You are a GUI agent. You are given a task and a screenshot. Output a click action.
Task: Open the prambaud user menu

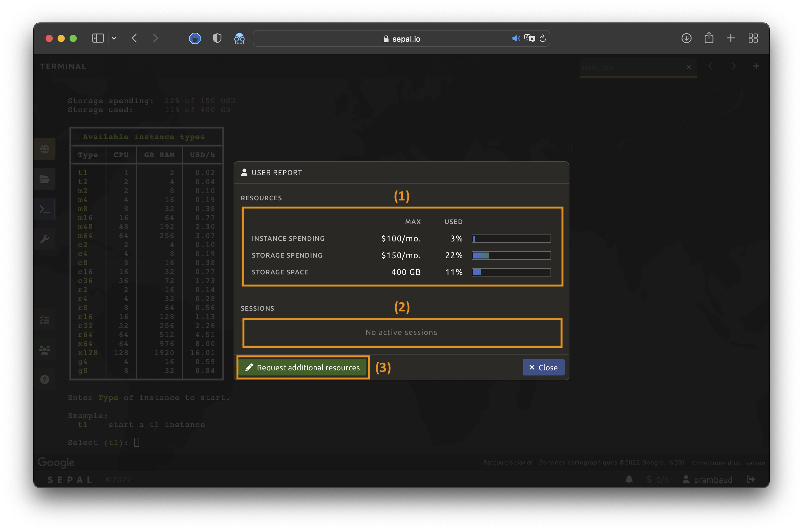[708, 480]
